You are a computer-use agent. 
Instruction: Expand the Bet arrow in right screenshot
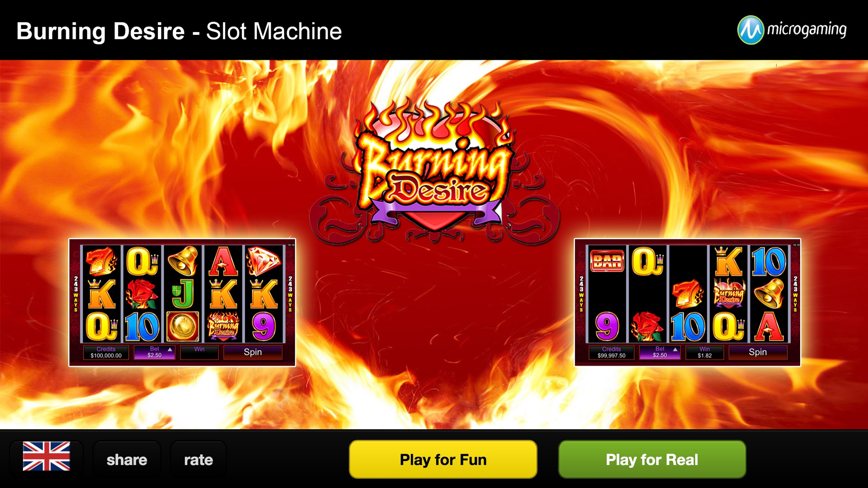(x=675, y=349)
